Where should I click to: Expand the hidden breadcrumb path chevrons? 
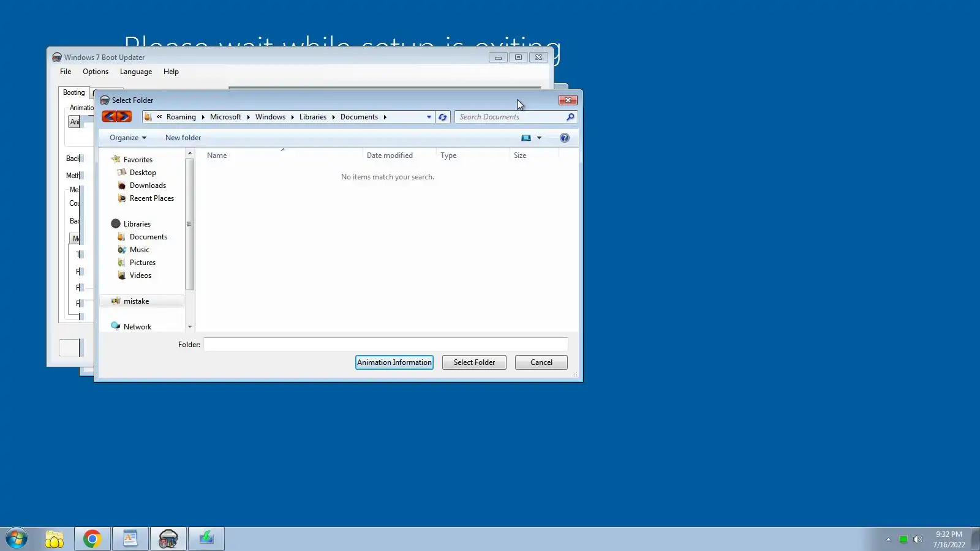pyautogui.click(x=159, y=117)
